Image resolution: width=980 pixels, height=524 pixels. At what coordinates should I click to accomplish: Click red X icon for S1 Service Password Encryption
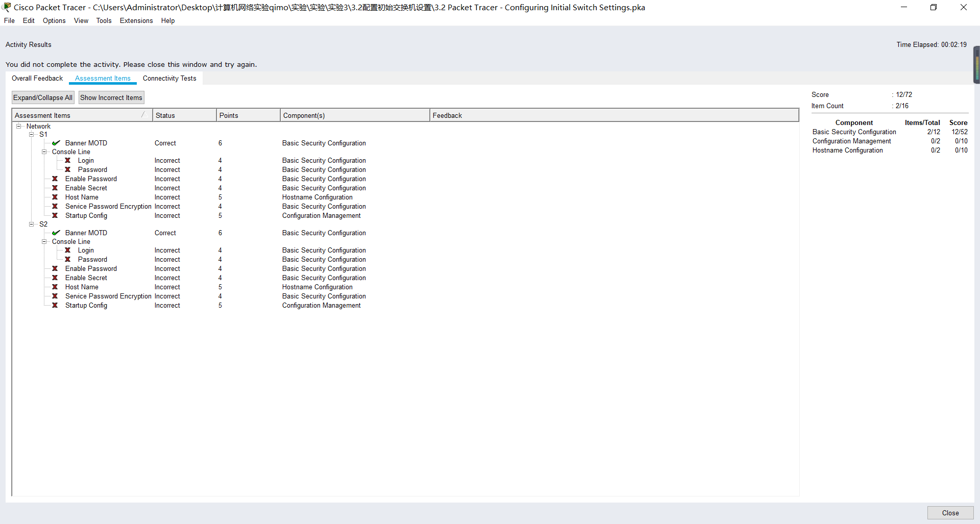tap(55, 206)
